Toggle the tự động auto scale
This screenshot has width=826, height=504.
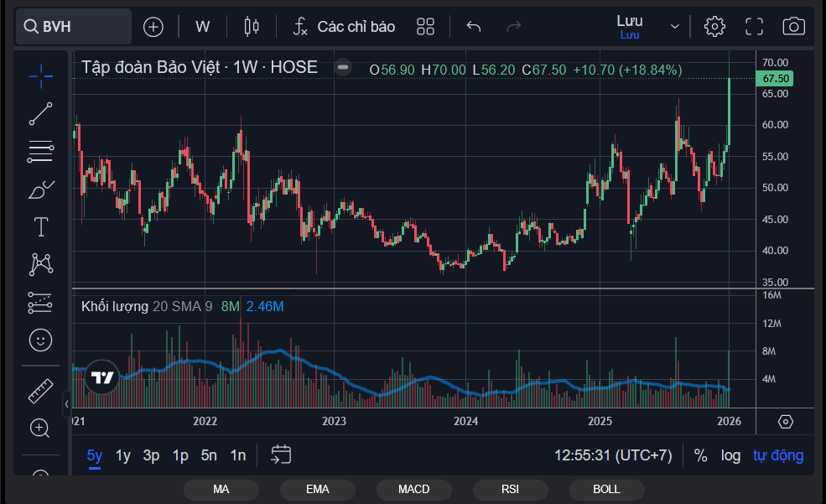(x=777, y=455)
